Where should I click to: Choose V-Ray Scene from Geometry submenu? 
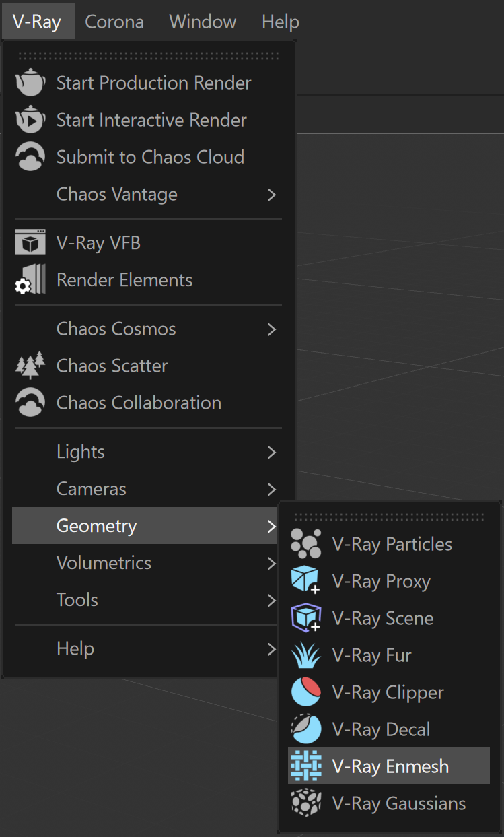click(x=389, y=618)
